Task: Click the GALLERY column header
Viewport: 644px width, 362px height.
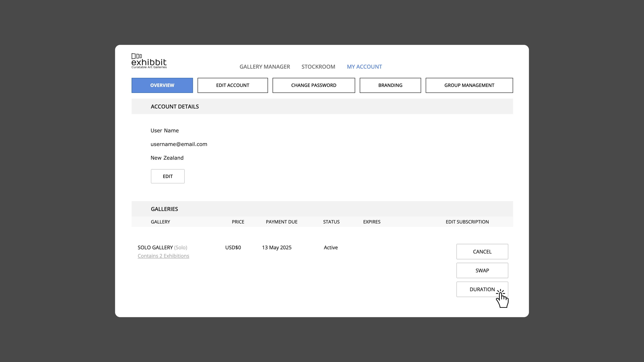Action: click(161, 222)
